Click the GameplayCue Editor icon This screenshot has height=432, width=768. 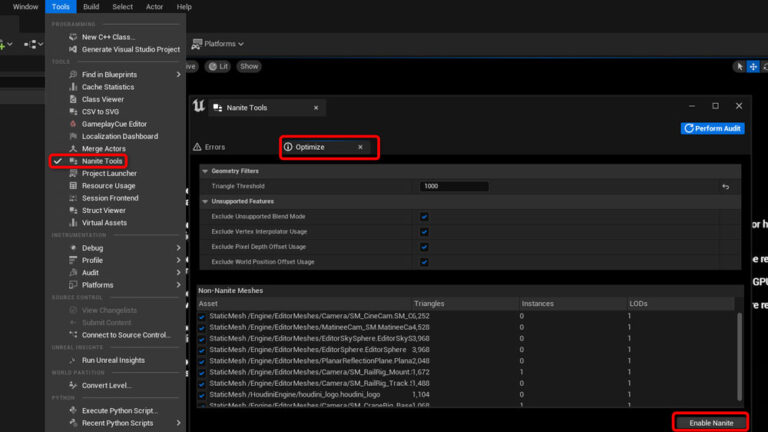coord(73,124)
